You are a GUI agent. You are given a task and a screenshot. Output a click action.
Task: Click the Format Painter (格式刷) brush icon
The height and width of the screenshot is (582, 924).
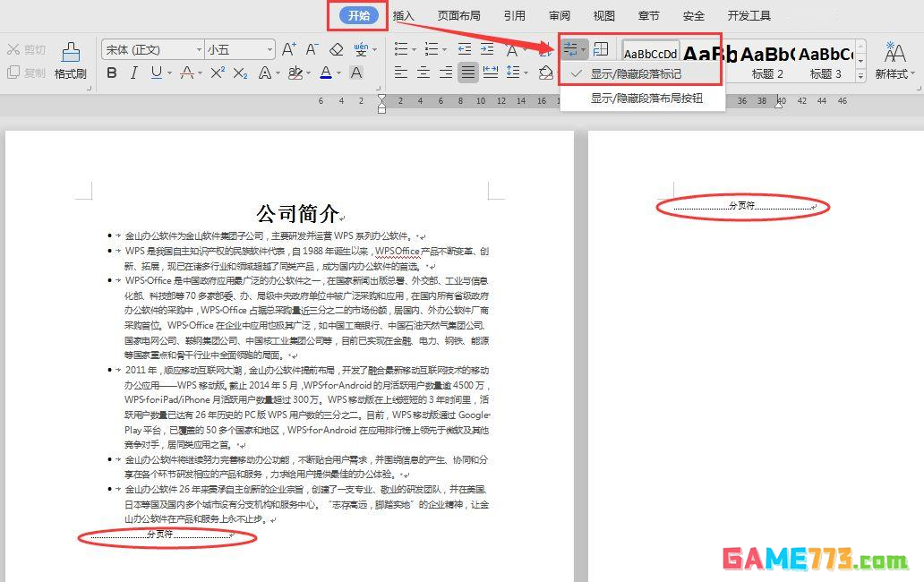click(x=70, y=53)
